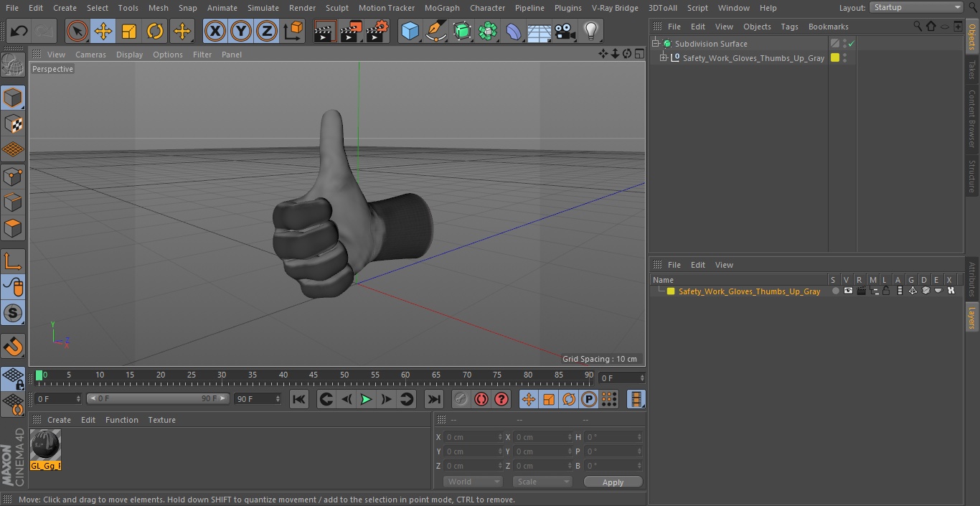Click the Undo arrow icon
Screen dimensions: 980x506
pyautogui.click(x=19, y=32)
